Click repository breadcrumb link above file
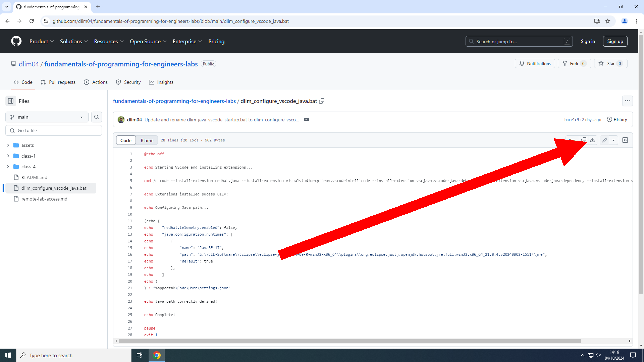The image size is (644, 362). point(174,101)
